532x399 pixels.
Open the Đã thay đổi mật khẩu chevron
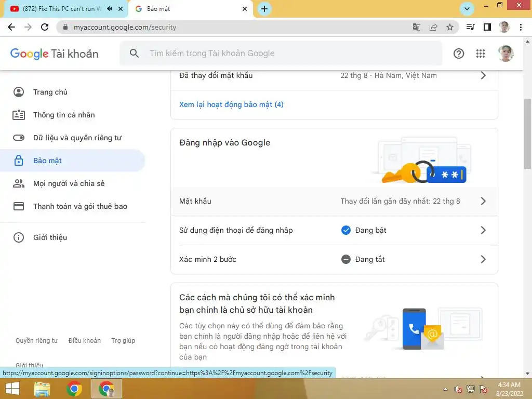click(484, 76)
